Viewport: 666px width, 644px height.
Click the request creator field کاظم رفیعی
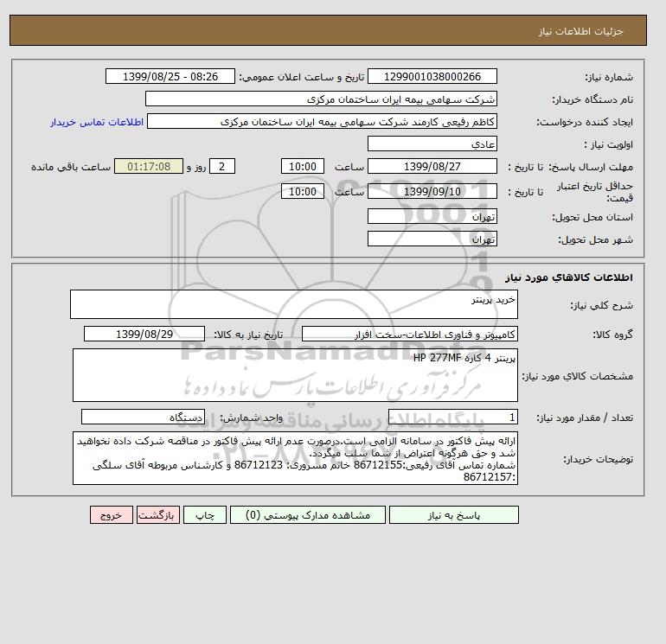click(x=322, y=121)
